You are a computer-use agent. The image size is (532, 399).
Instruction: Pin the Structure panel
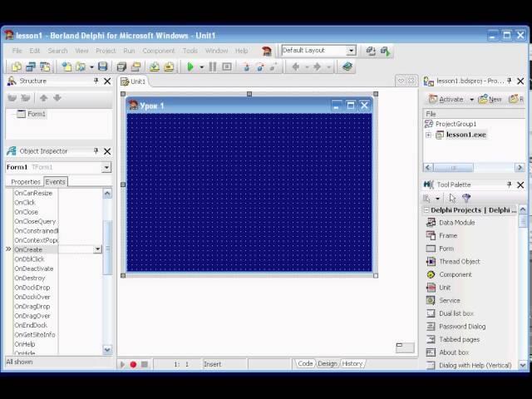click(x=96, y=81)
